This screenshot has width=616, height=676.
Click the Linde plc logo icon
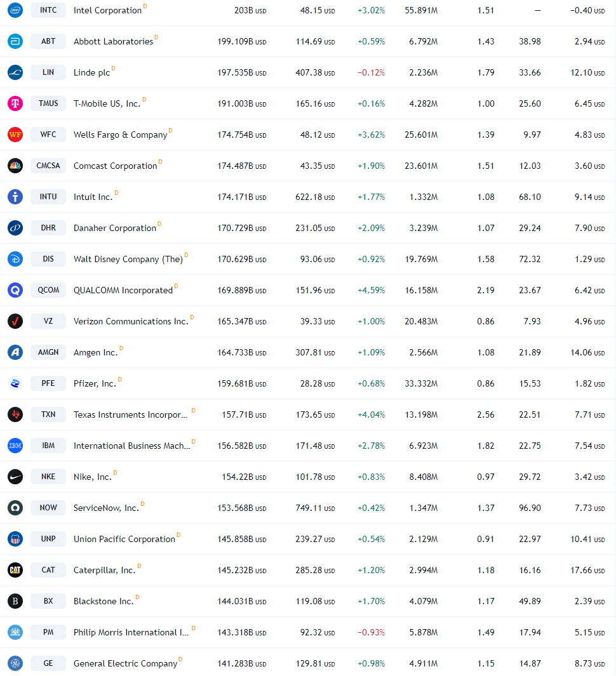point(15,72)
